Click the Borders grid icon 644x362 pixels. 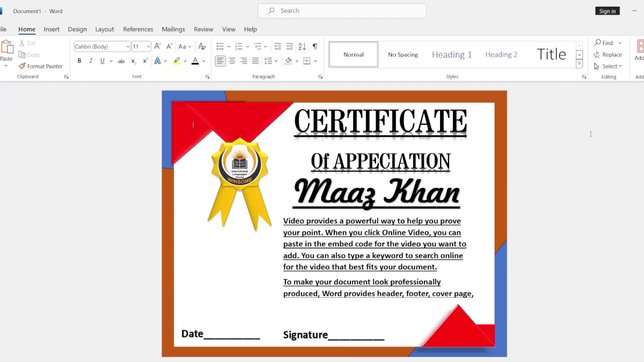tap(307, 61)
